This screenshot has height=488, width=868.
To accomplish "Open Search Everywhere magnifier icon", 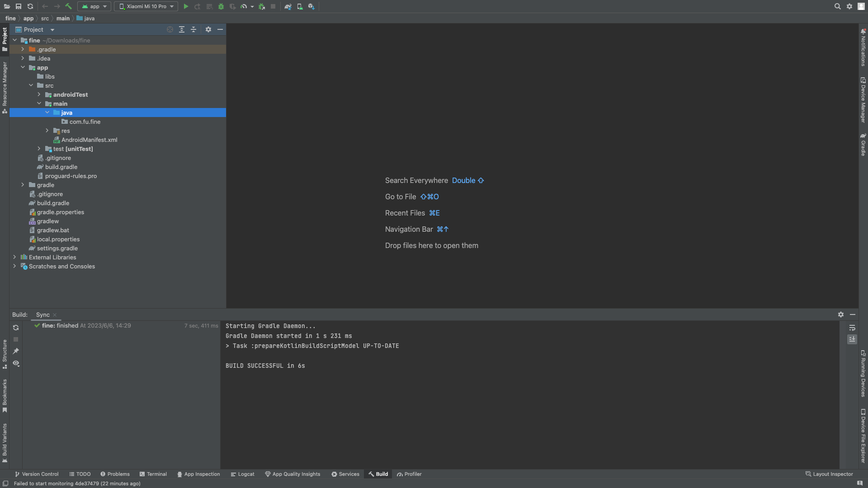I will [x=838, y=6].
